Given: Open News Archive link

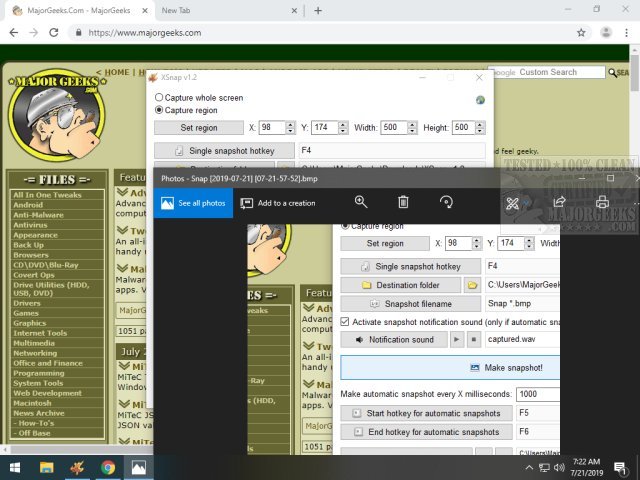Looking at the screenshot, I should (39, 413).
